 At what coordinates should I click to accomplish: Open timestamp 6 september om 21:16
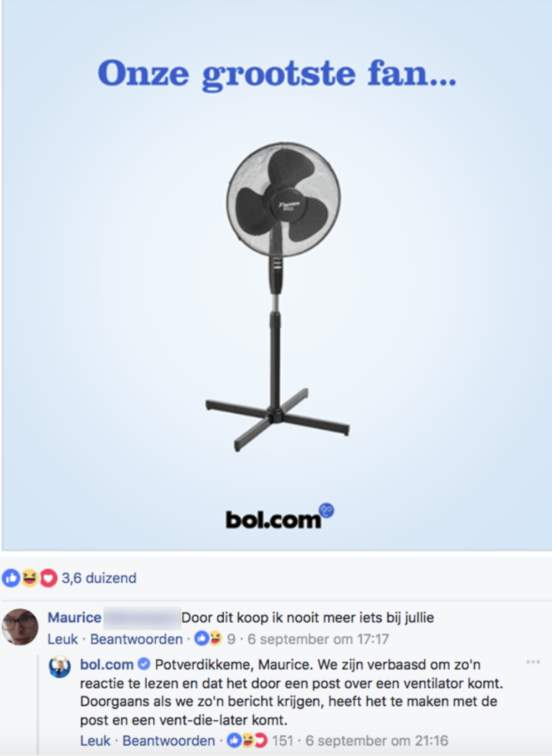coord(377,740)
